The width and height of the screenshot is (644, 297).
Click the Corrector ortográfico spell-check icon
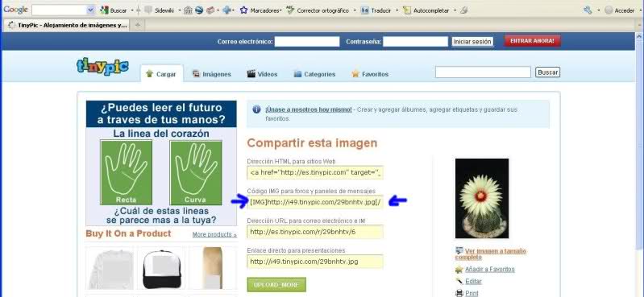tap(290, 10)
